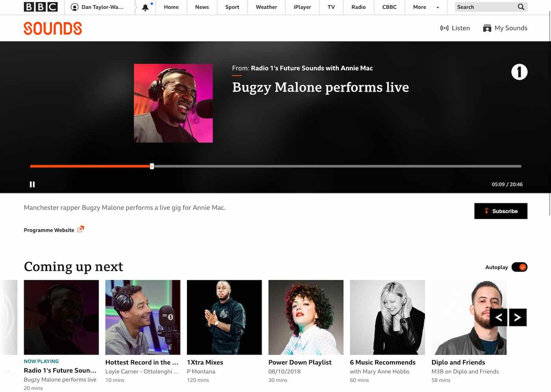
Task: Click the notification bell icon
Action: click(x=145, y=7)
